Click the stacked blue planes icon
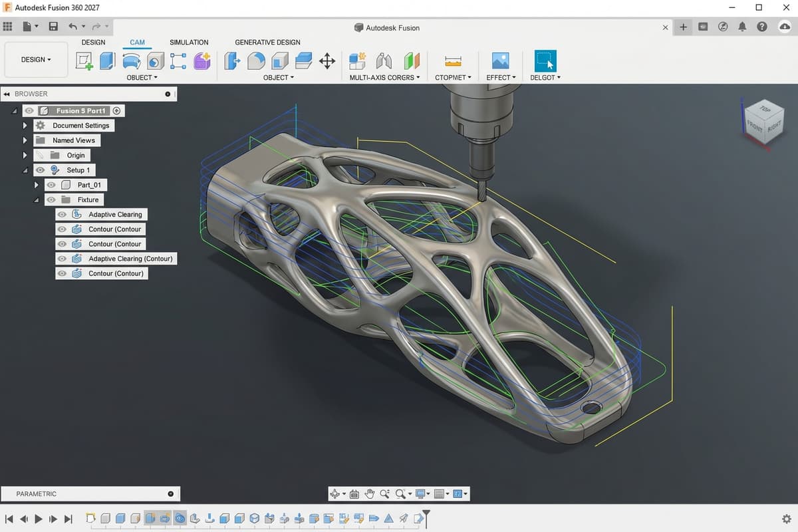The image size is (798, 532). point(303,61)
